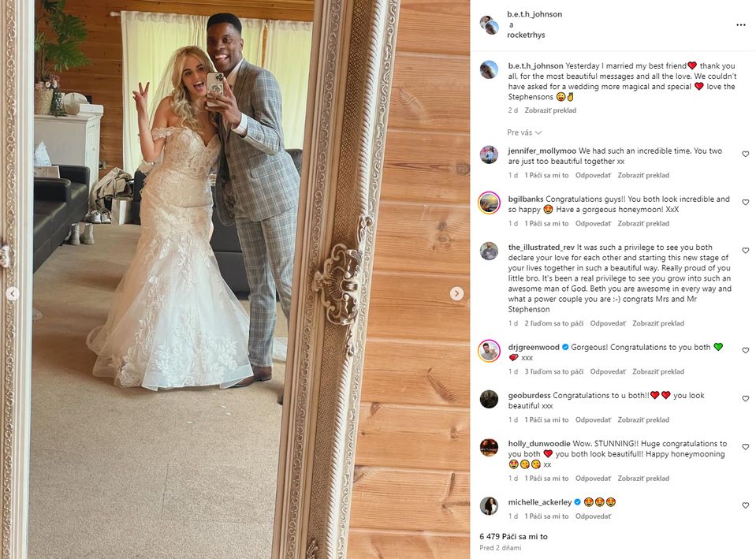Like drjgreenwood's comment with heart icon
The width and height of the screenshot is (756, 559).
(746, 351)
